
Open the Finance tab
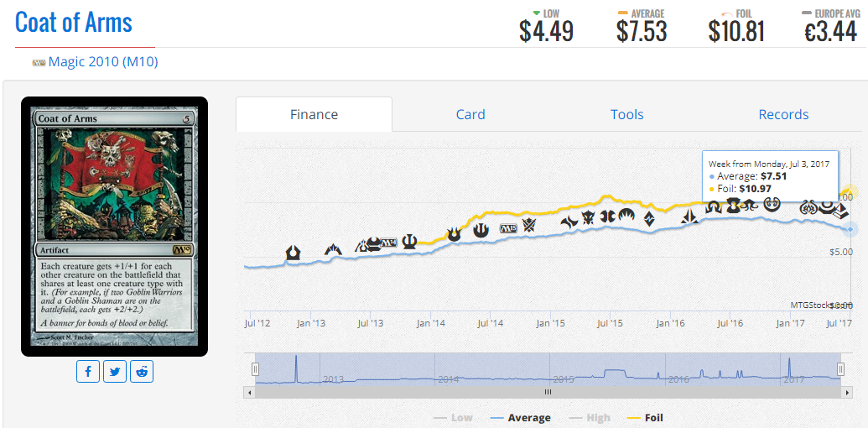[314, 115]
